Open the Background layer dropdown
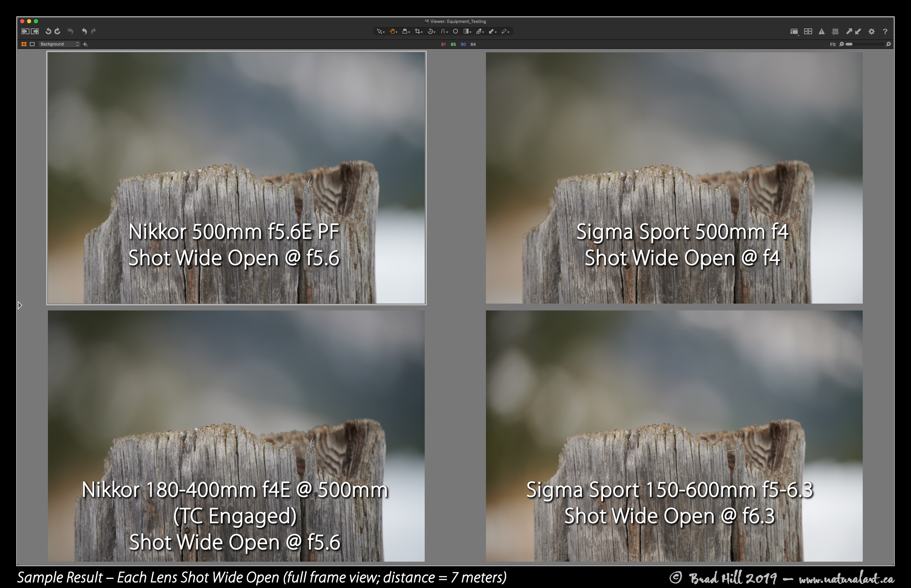This screenshot has height=588, width=911. 60,44
